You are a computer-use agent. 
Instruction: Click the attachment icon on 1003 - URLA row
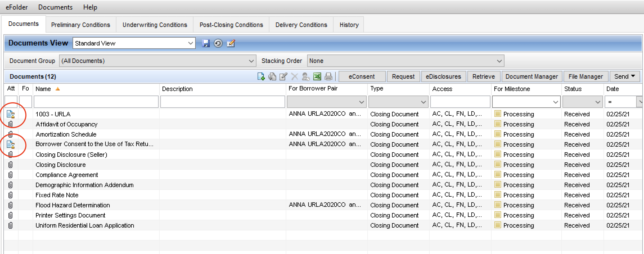[11, 114]
